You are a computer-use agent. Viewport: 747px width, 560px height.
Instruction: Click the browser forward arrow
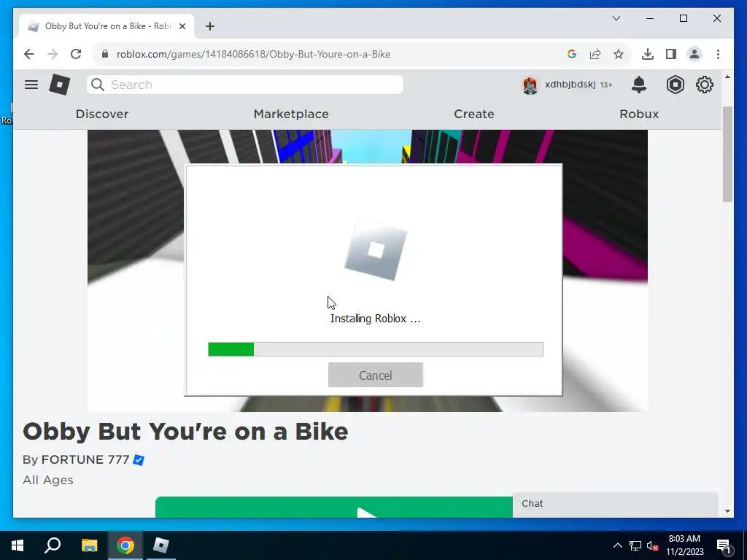[x=53, y=54]
